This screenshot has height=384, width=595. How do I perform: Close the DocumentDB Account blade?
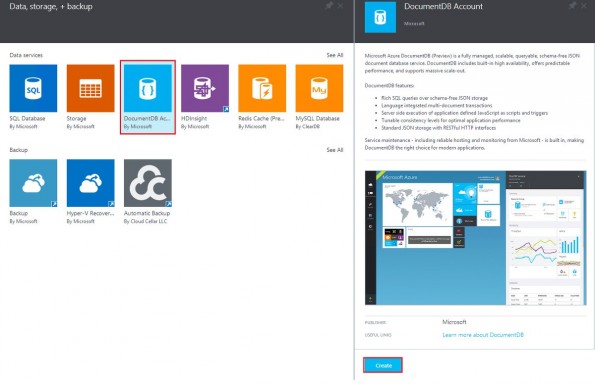click(584, 5)
